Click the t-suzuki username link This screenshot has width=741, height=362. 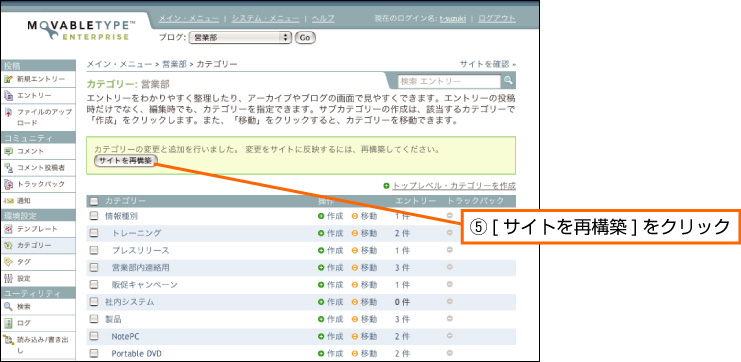pos(453,18)
